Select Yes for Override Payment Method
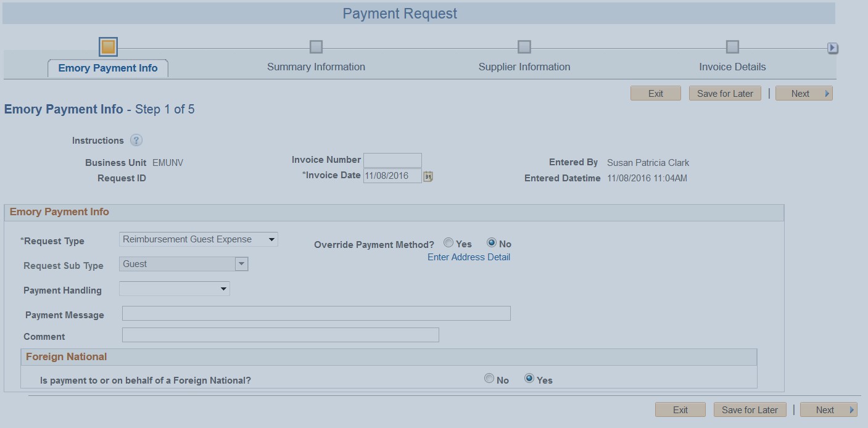The image size is (868, 428). pos(448,242)
